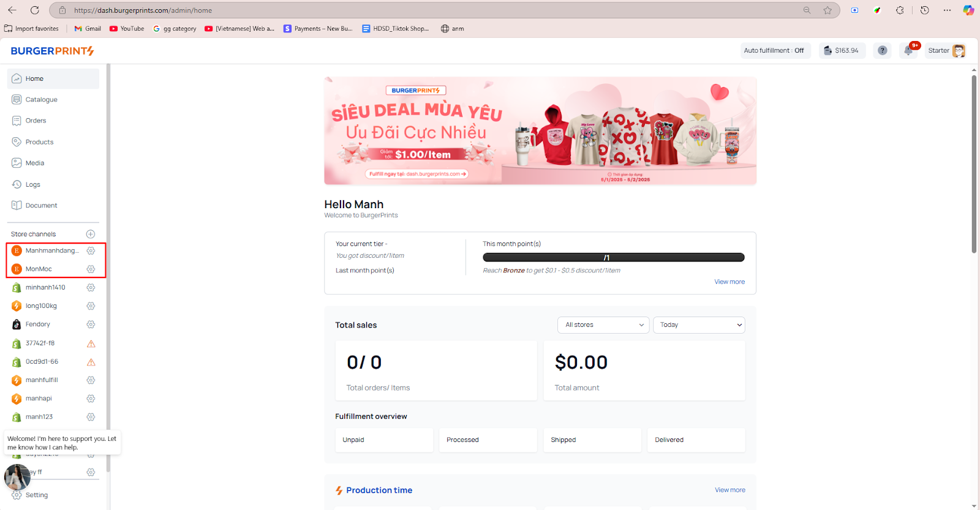Screen dimensions: 980x510
Task: Open the Setting sidebar item
Action: (37, 495)
